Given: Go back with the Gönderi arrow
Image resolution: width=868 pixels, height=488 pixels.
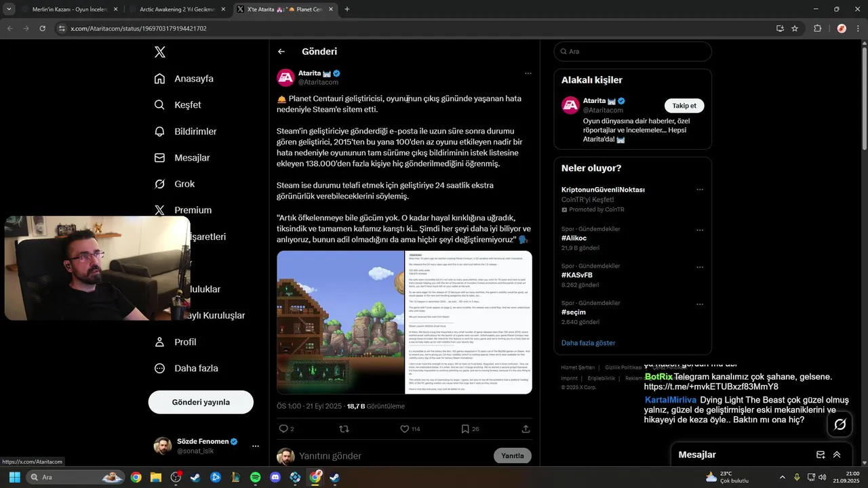Looking at the screenshot, I should 281,52.
